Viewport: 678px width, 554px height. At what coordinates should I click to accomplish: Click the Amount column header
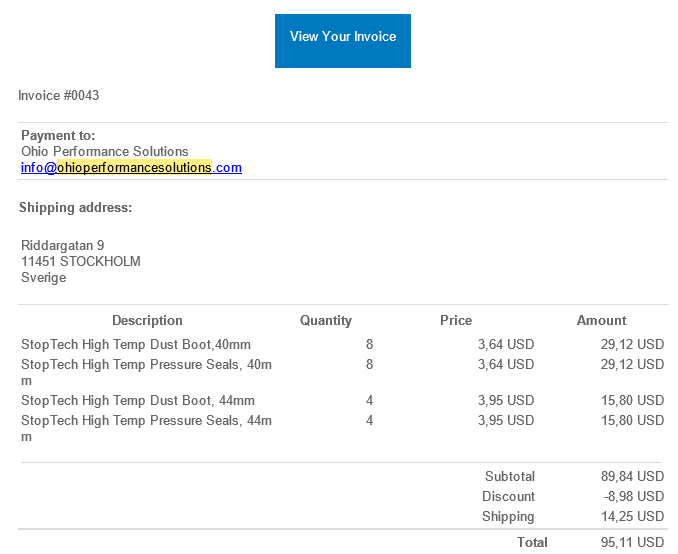click(602, 321)
